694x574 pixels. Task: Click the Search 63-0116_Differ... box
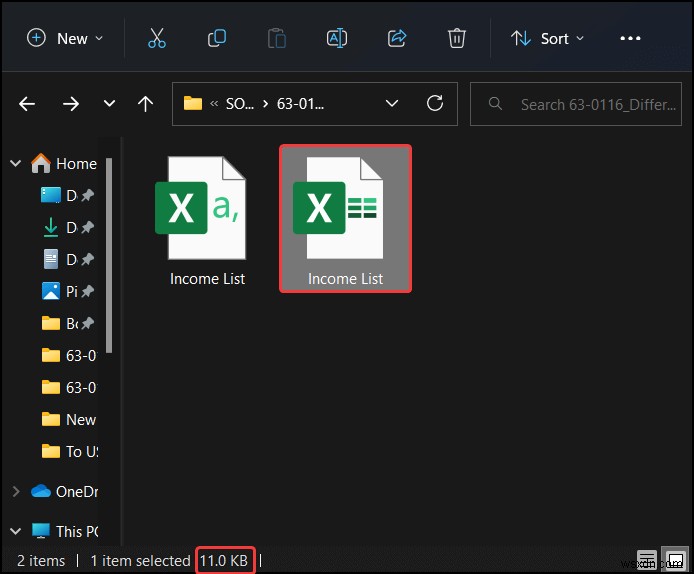click(576, 104)
